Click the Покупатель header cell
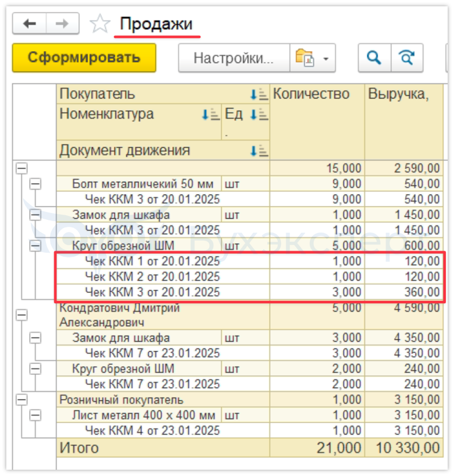The height and width of the screenshot is (476, 454). pyautogui.click(x=163, y=94)
